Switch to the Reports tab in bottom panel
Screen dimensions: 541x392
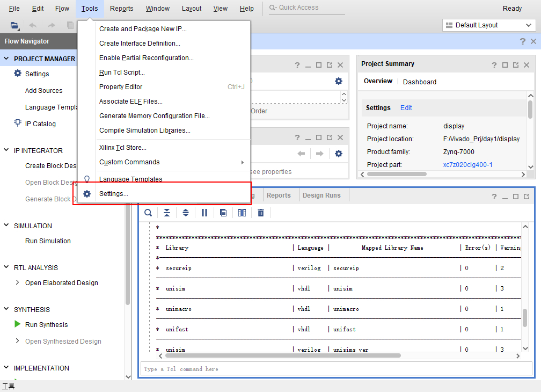(x=279, y=195)
